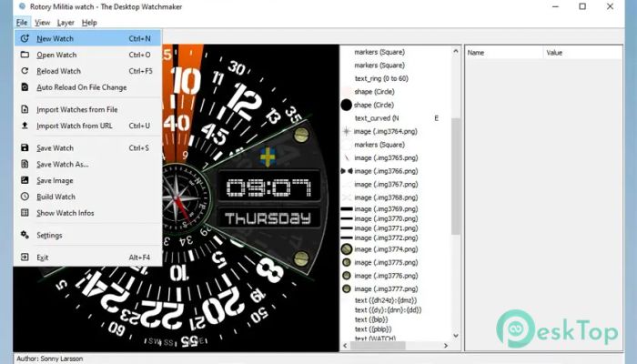Choose Save Watch As... entry
This screenshot has width=637, height=364.
tap(87, 164)
